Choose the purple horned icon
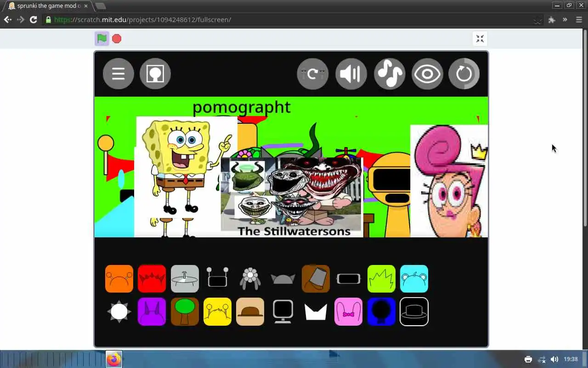 click(152, 311)
